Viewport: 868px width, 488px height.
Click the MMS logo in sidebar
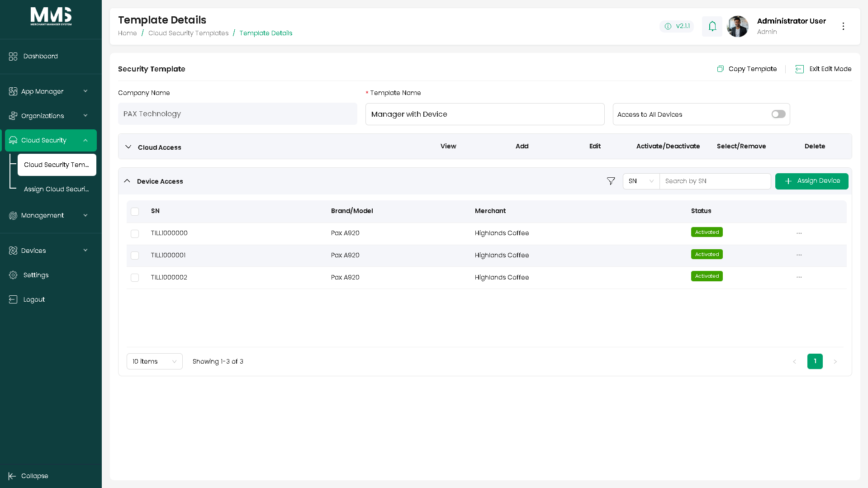point(51,16)
